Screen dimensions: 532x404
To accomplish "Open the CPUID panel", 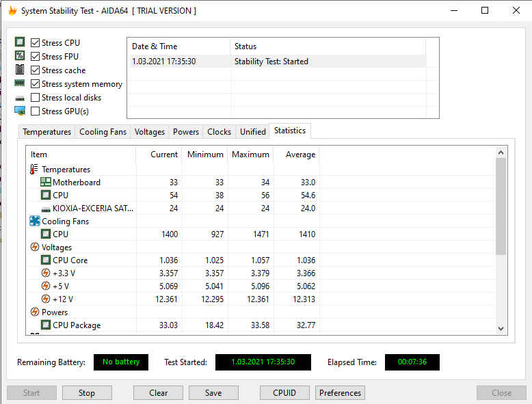I will pyautogui.click(x=284, y=393).
